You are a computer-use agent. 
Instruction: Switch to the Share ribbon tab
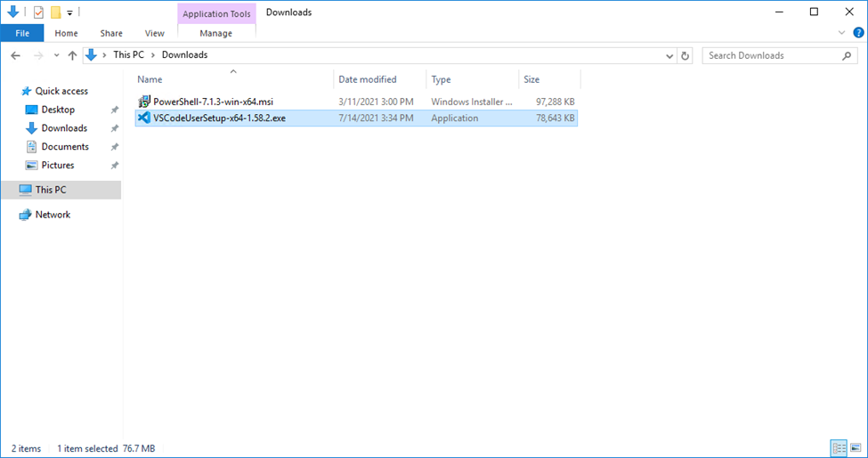[x=111, y=33]
